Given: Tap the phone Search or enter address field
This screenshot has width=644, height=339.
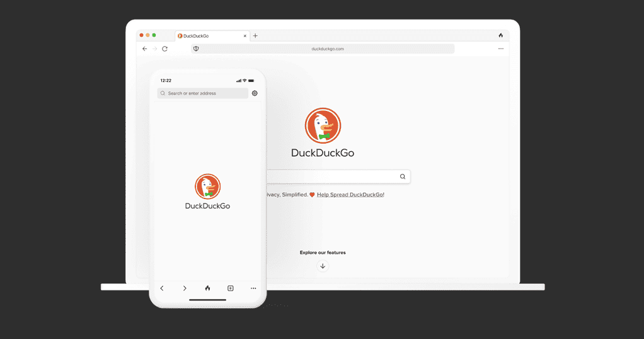Looking at the screenshot, I should [x=202, y=93].
